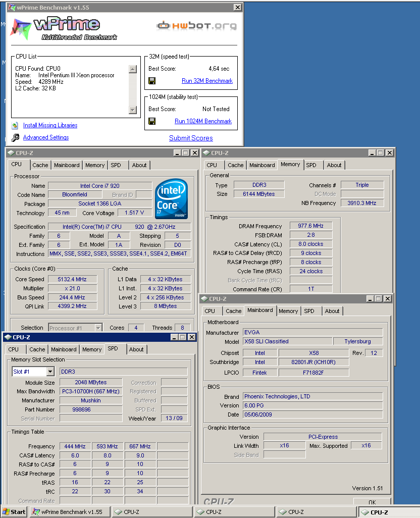The image size is (420, 518).
Task: Click the Advanced Settings wrench icon
Action: [15, 137]
